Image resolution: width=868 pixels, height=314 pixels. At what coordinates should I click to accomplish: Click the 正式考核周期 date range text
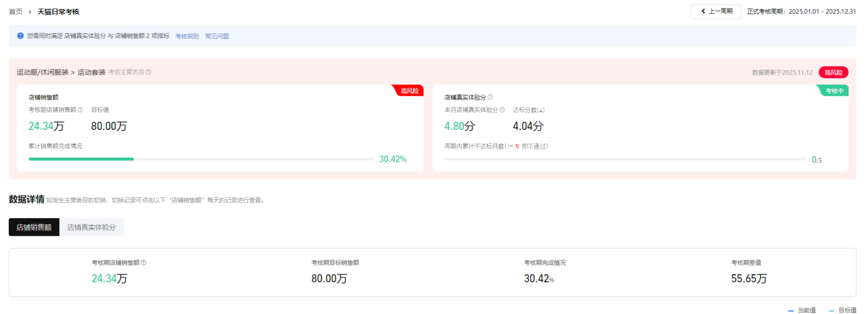(x=801, y=11)
